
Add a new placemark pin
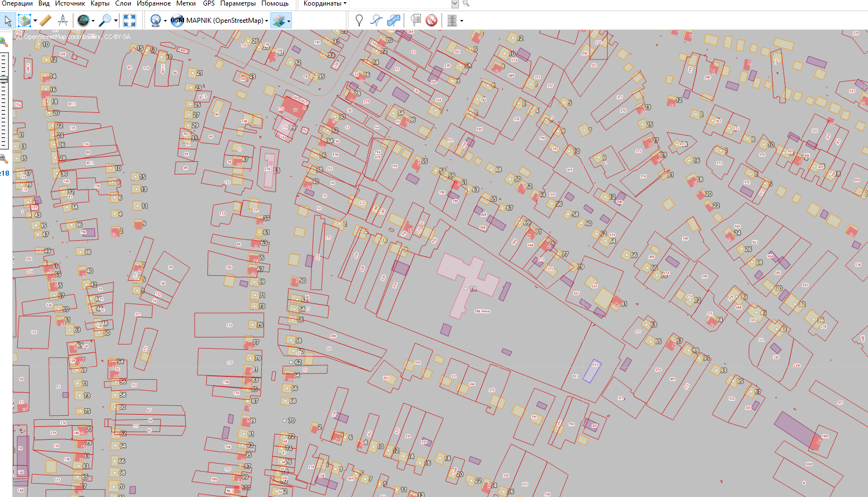click(x=359, y=21)
